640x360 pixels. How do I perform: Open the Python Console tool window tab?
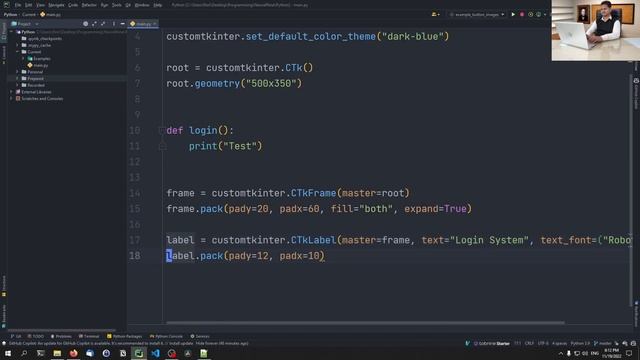point(166,336)
